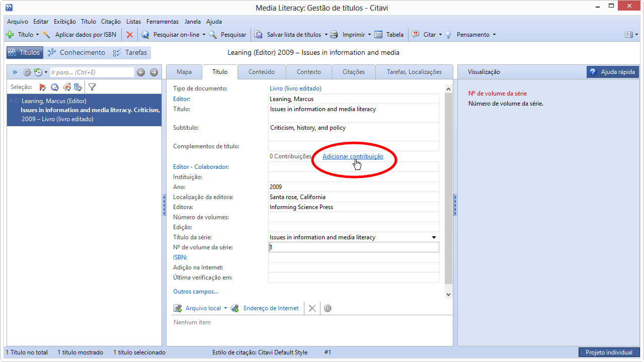Open the Imprimir dropdown arrow
The image size is (644, 362).
(x=369, y=35)
